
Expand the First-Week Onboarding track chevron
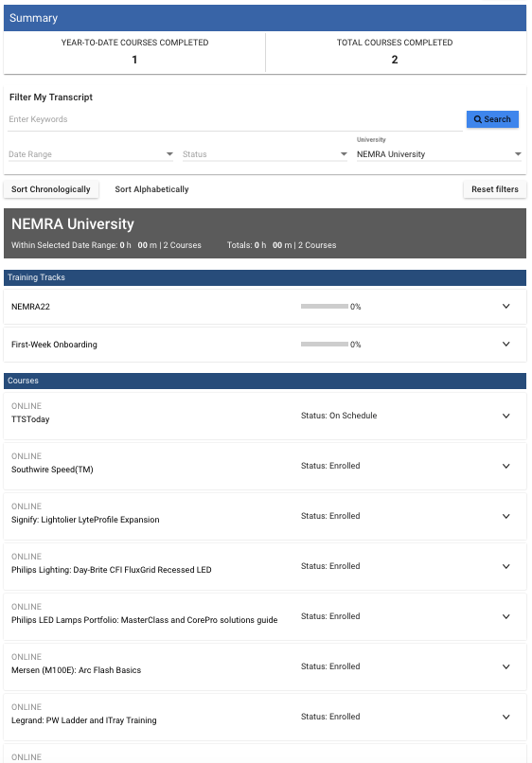(x=505, y=344)
